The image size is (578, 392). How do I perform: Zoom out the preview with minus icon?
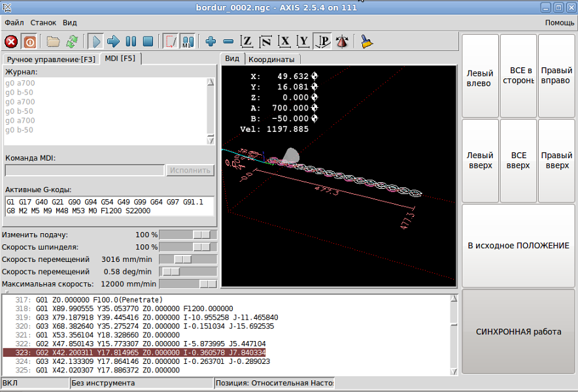[x=228, y=41]
